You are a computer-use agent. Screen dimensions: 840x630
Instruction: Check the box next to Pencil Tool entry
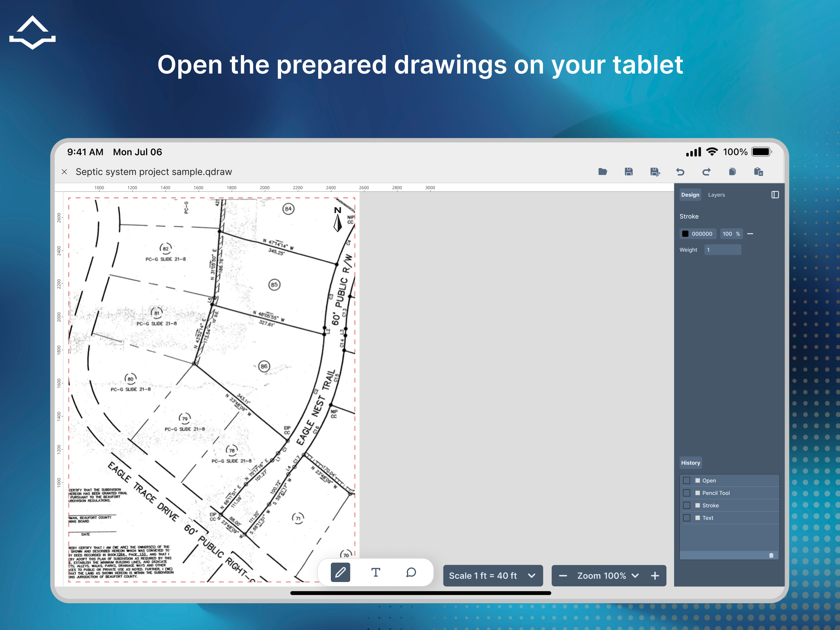click(x=687, y=493)
